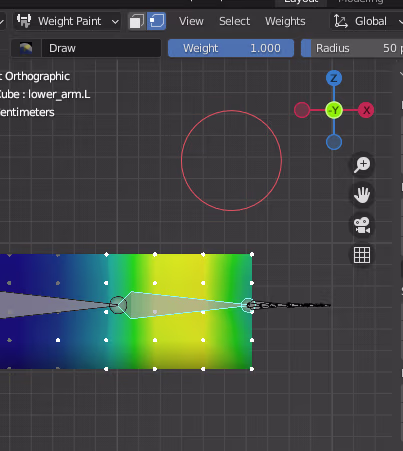Click the pan view hand icon
This screenshot has height=451, width=403.
pos(362,195)
